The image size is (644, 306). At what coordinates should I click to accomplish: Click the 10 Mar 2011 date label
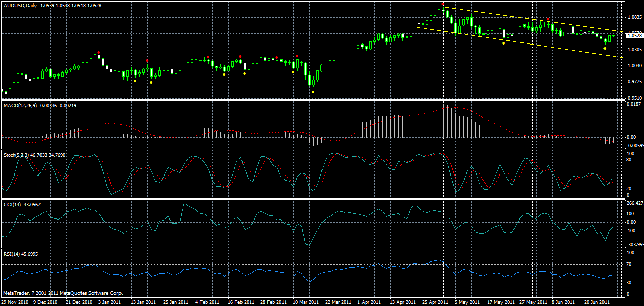point(305,302)
